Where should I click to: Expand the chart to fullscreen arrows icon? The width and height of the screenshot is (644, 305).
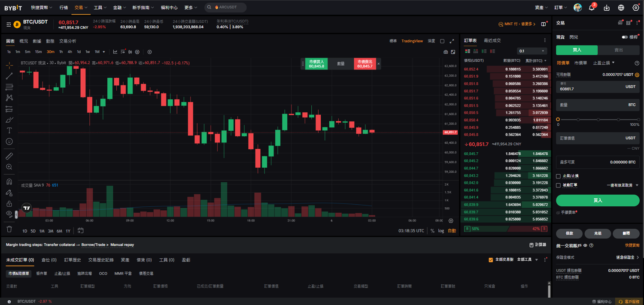(452, 41)
